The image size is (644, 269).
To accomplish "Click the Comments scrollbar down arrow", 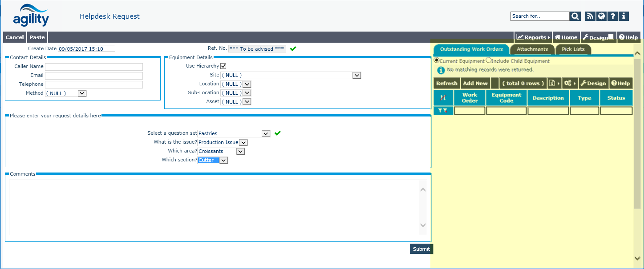I will 423,225.
